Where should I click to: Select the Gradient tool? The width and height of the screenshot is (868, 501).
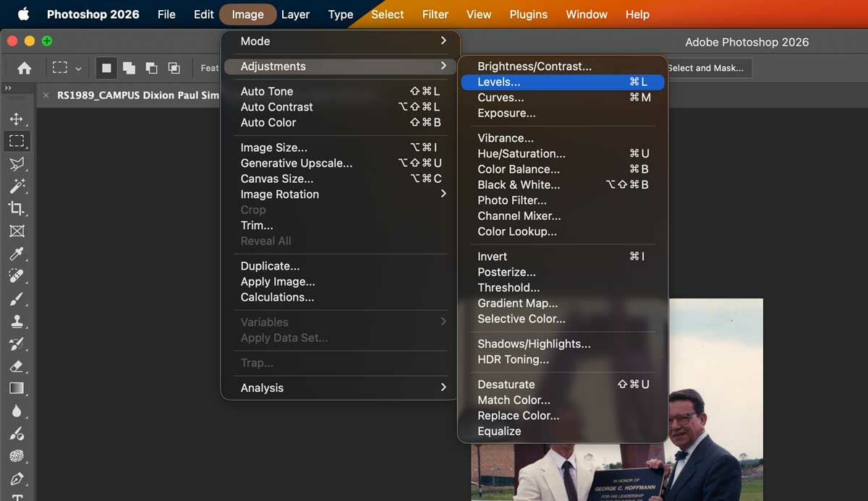(17, 388)
